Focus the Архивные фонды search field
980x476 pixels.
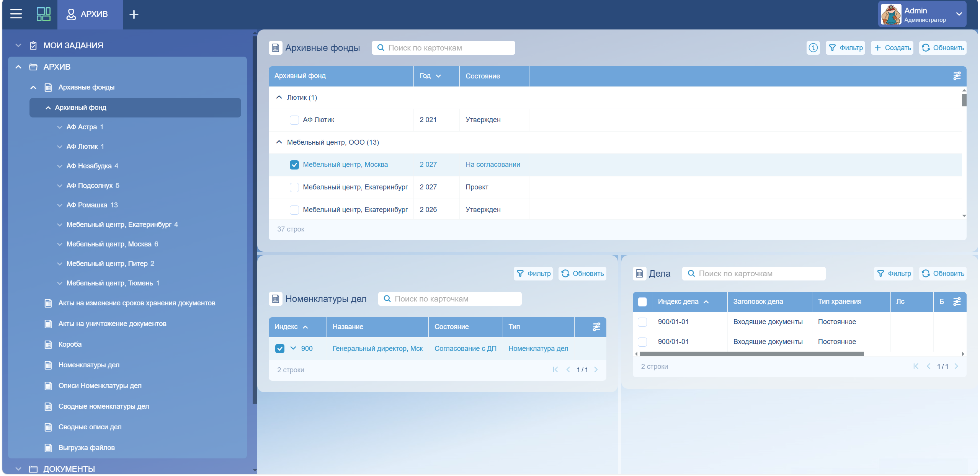[443, 48]
